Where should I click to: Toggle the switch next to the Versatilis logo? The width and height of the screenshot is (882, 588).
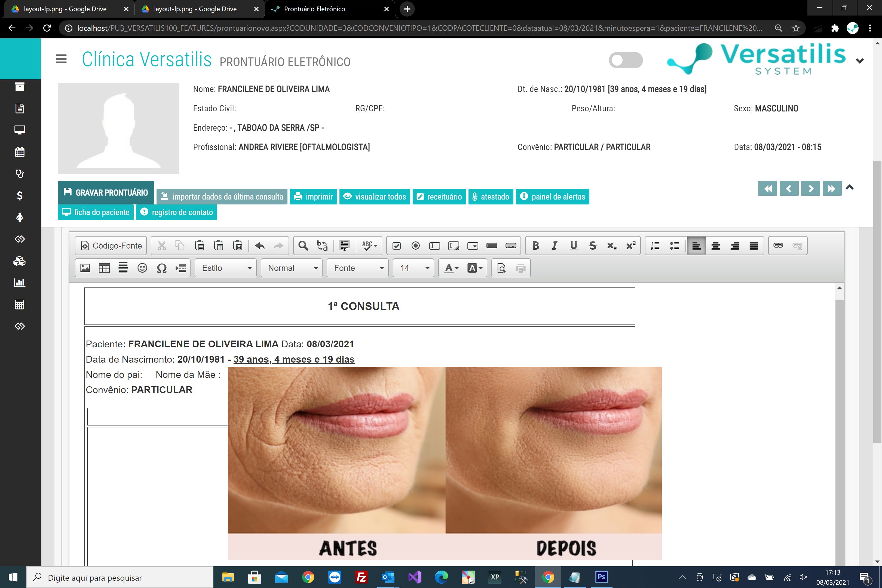click(626, 60)
